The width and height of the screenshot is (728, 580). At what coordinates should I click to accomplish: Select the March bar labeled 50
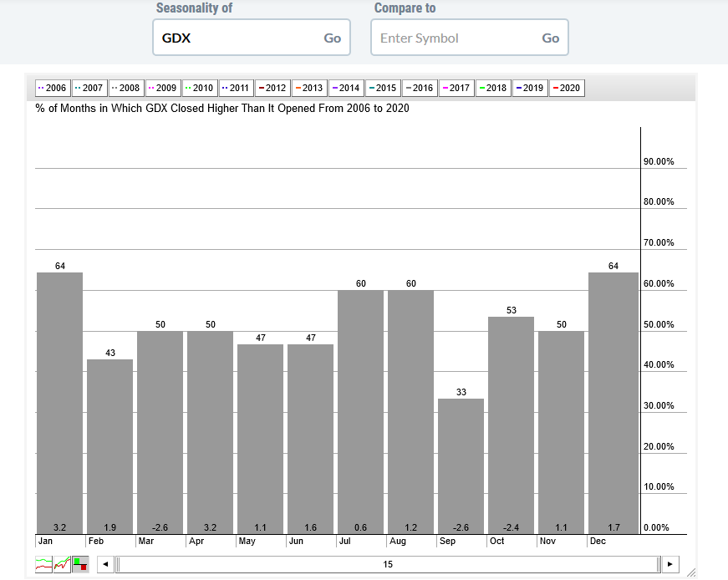(160, 432)
